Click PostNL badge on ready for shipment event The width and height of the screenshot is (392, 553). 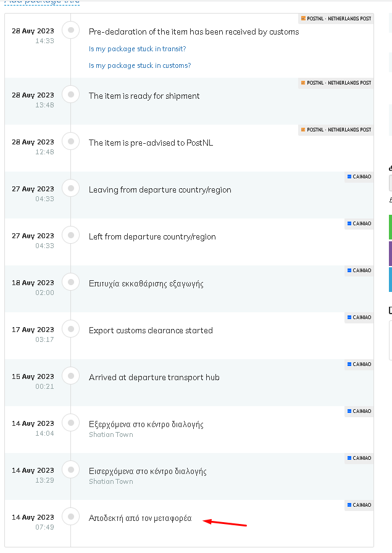[x=336, y=83]
